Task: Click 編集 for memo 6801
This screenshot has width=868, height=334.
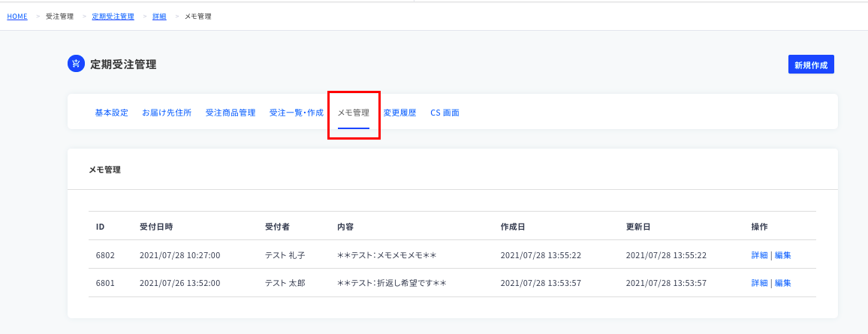Action: tap(782, 283)
